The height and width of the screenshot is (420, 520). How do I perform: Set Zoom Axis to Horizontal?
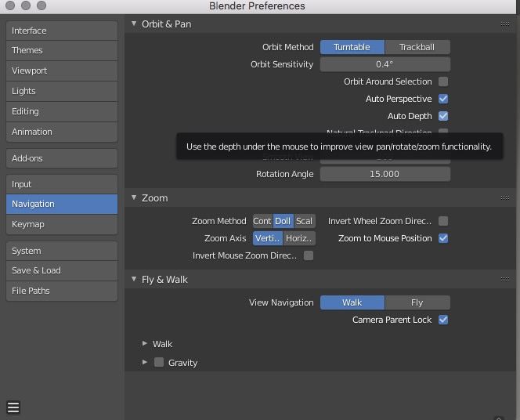299,238
